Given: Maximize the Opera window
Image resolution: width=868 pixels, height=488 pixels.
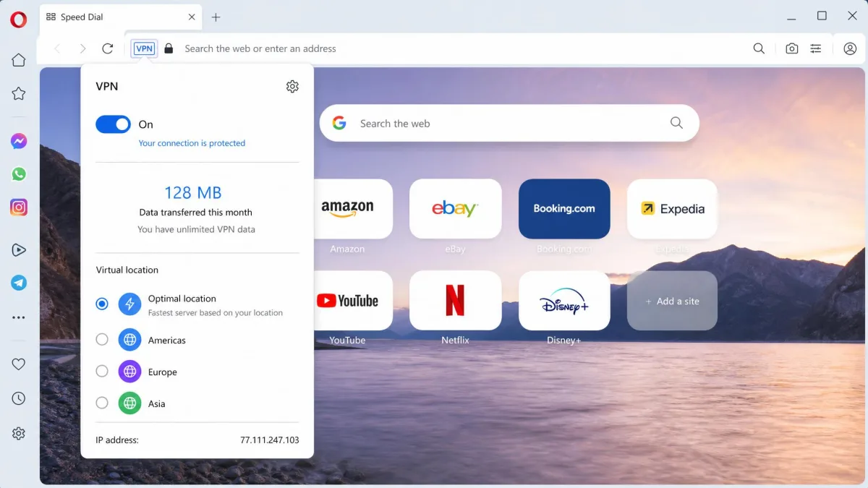Looking at the screenshot, I should pyautogui.click(x=822, y=16).
